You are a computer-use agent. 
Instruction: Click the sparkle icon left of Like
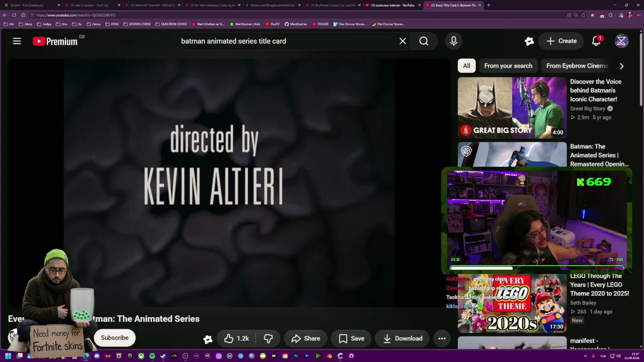click(208, 339)
